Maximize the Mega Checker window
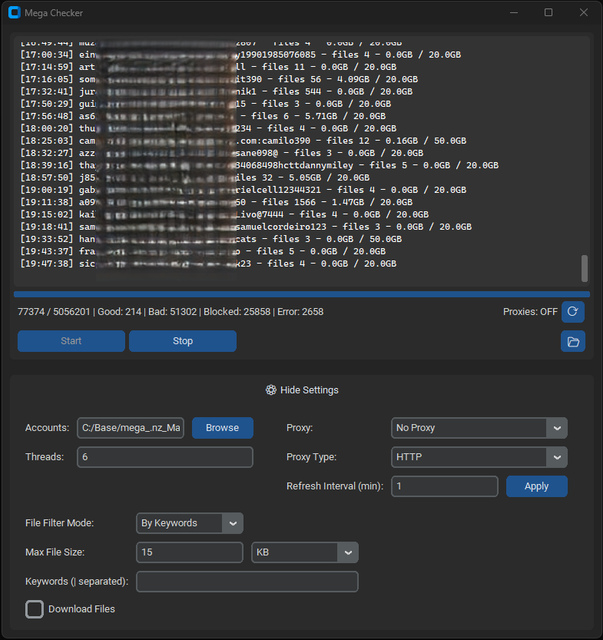The width and height of the screenshot is (603, 640). pyautogui.click(x=548, y=13)
